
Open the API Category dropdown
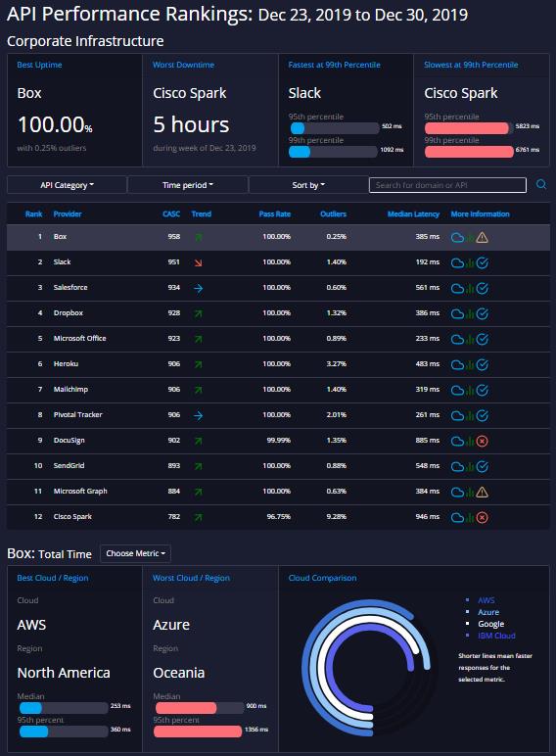pos(67,185)
